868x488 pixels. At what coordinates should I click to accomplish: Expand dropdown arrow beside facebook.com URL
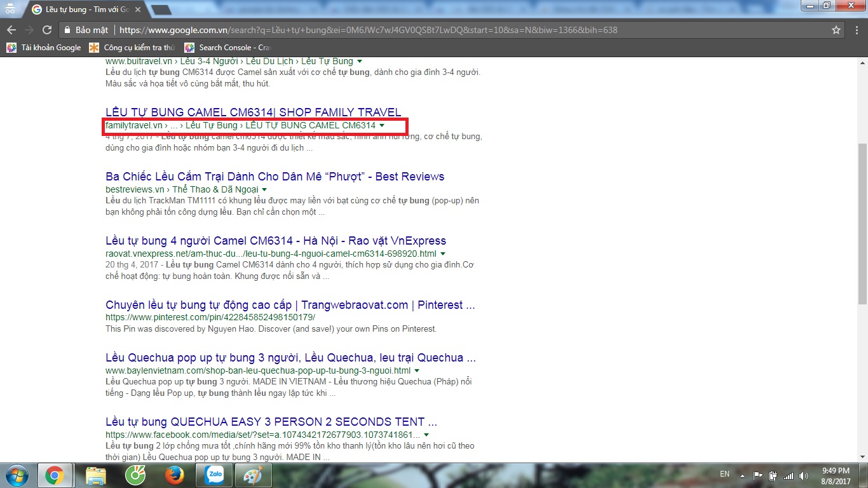pos(427,435)
